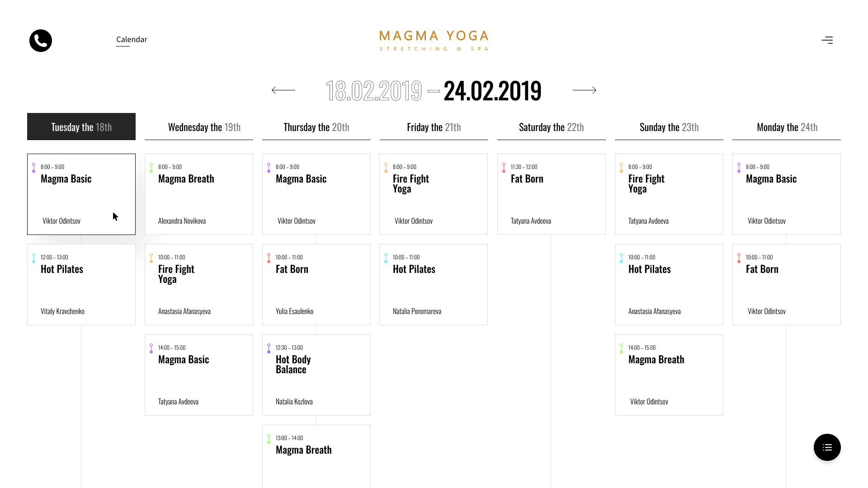Select the Saturday the 22th tab
This screenshot has width=868, height=488.
coord(551,127)
